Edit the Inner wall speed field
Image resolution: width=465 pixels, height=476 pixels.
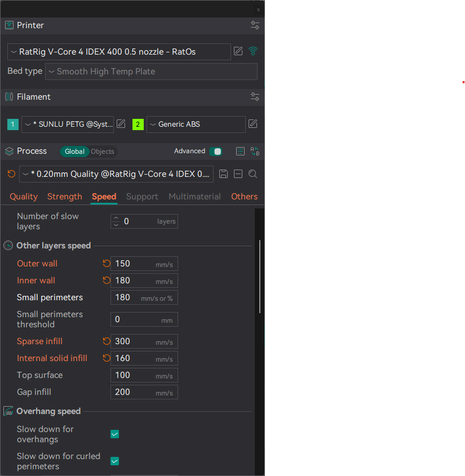click(144, 281)
